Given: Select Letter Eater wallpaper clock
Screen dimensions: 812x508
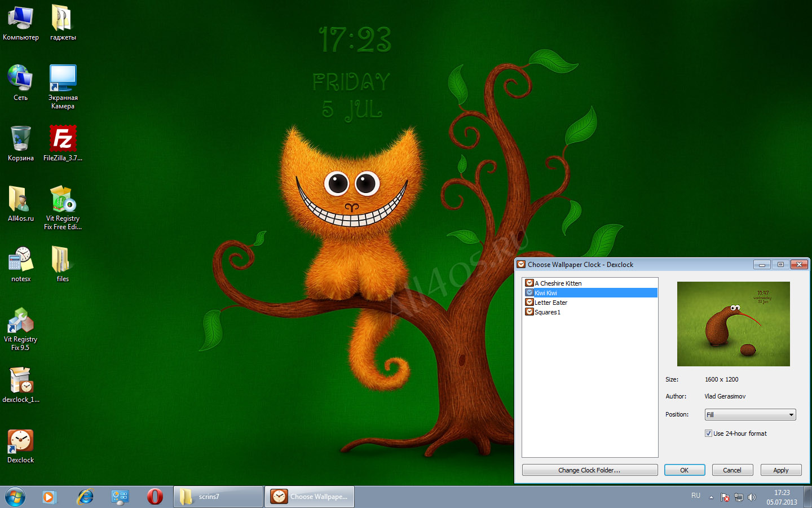Looking at the screenshot, I should pos(590,303).
